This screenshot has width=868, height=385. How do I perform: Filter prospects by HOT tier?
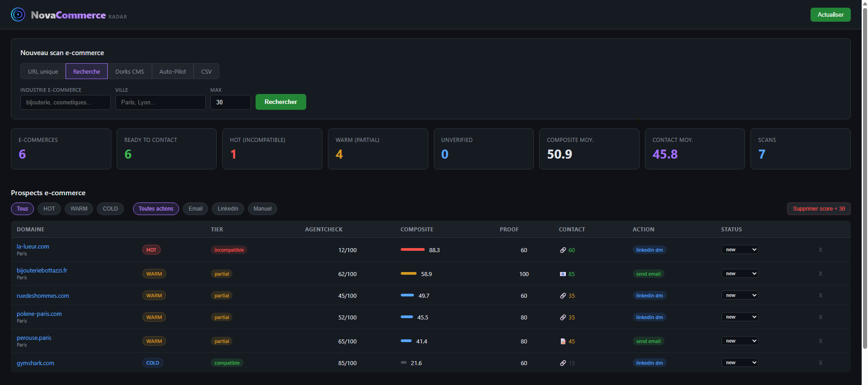[49, 209]
